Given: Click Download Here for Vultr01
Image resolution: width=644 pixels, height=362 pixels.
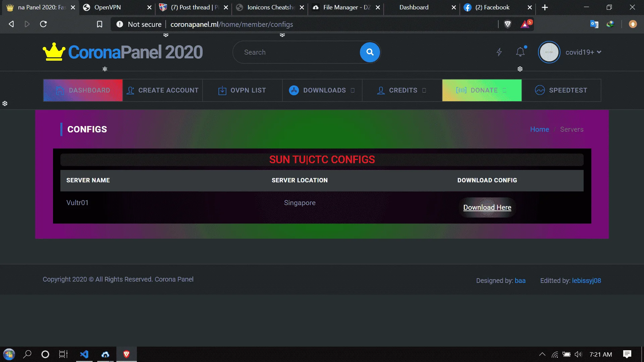Looking at the screenshot, I should (487, 207).
